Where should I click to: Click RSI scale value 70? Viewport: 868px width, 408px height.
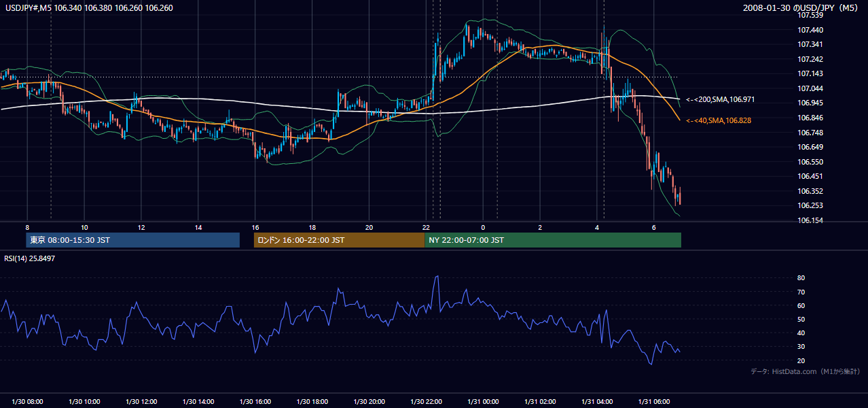tap(801, 292)
